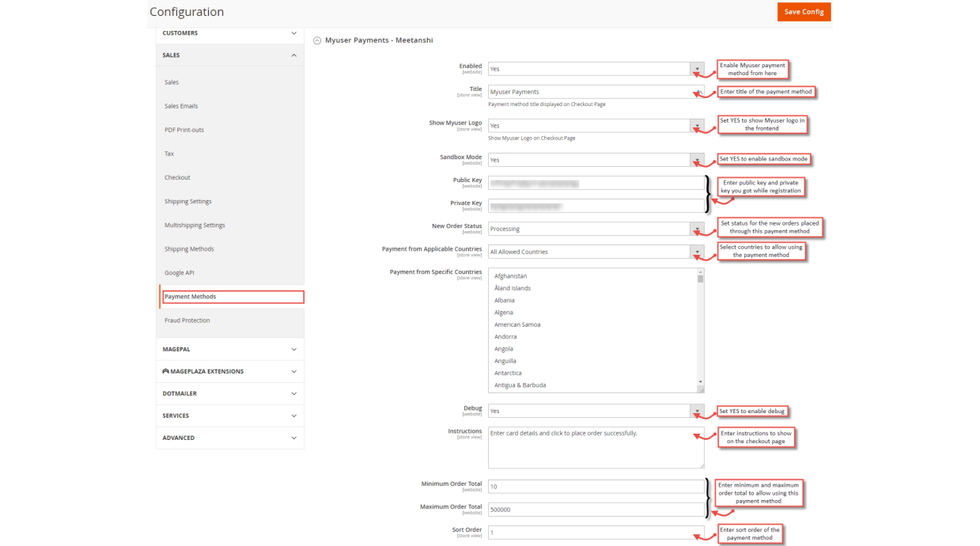
Task: Open the Show Myuser Logo dropdown
Action: point(596,126)
